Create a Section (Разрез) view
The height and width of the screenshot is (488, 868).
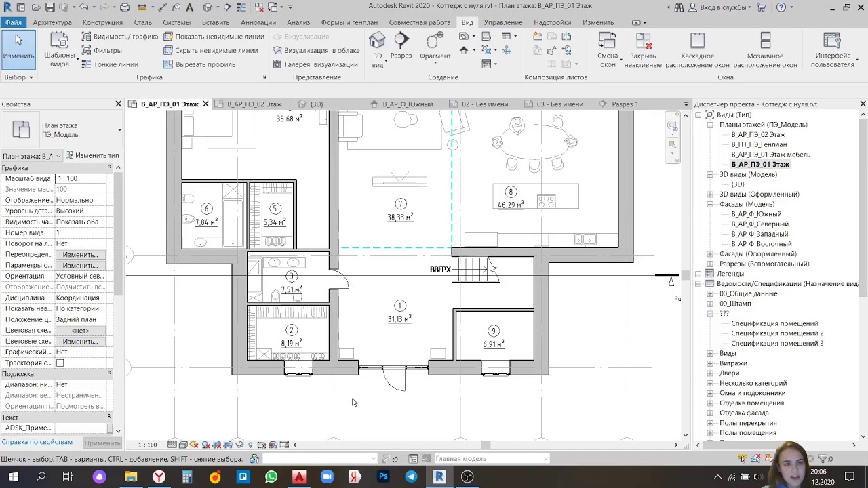click(401, 46)
